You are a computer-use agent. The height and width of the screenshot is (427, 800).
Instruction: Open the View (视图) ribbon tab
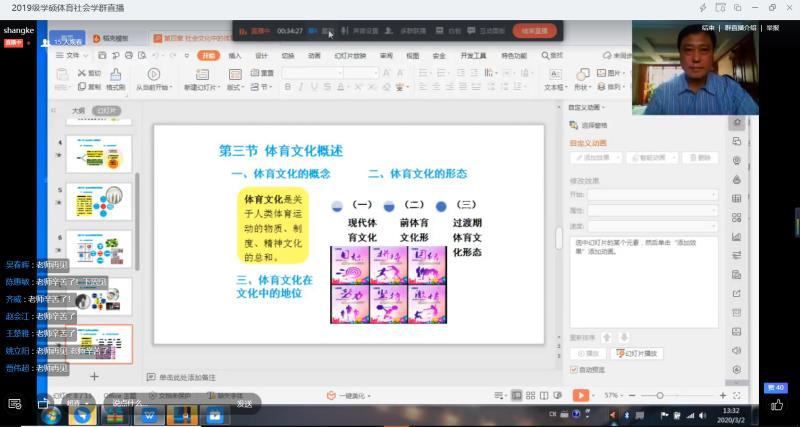(x=412, y=56)
